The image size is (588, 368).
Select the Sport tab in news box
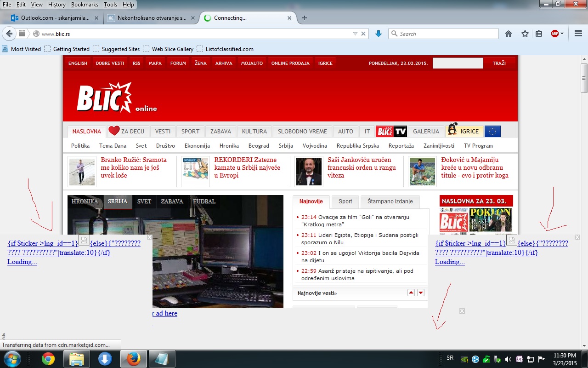click(345, 201)
